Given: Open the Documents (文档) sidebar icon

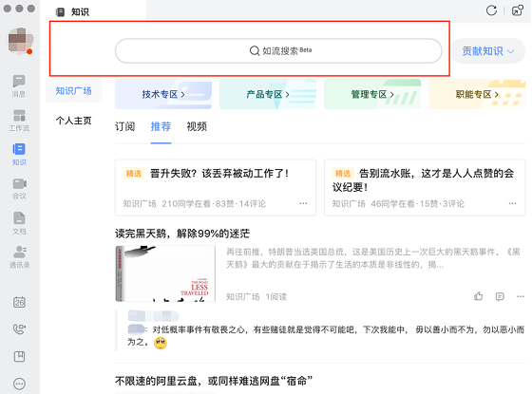Looking at the screenshot, I should [x=19, y=223].
